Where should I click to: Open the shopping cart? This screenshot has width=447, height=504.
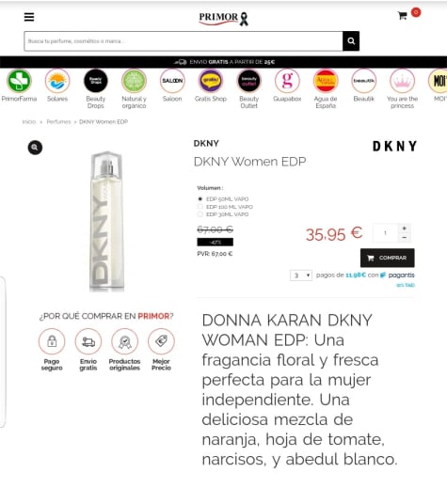coord(403,16)
